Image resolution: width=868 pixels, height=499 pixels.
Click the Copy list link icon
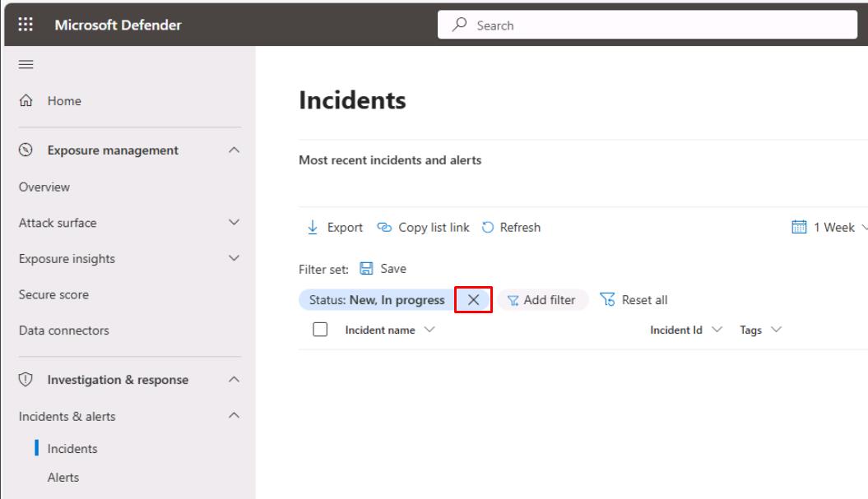click(384, 228)
